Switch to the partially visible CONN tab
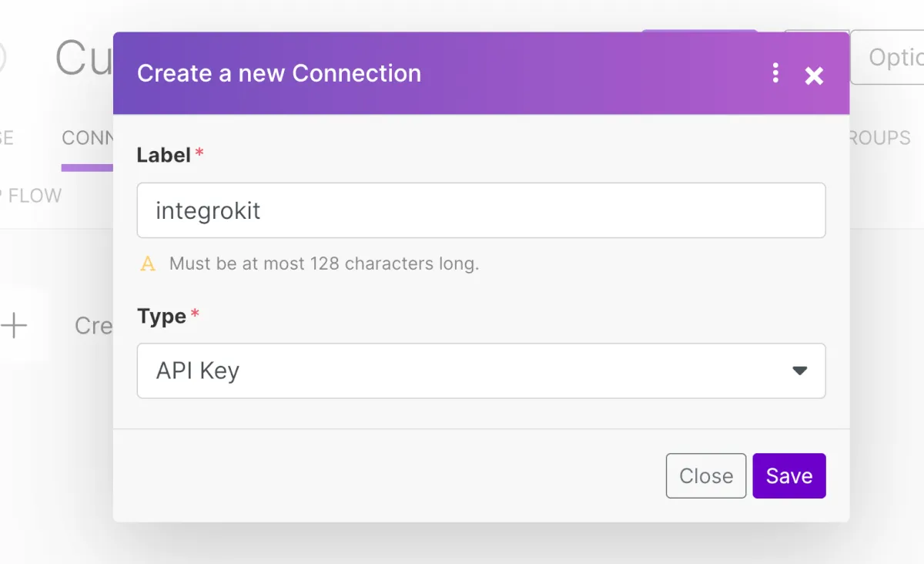The width and height of the screenshot is (924, 564). coord(87,139)
